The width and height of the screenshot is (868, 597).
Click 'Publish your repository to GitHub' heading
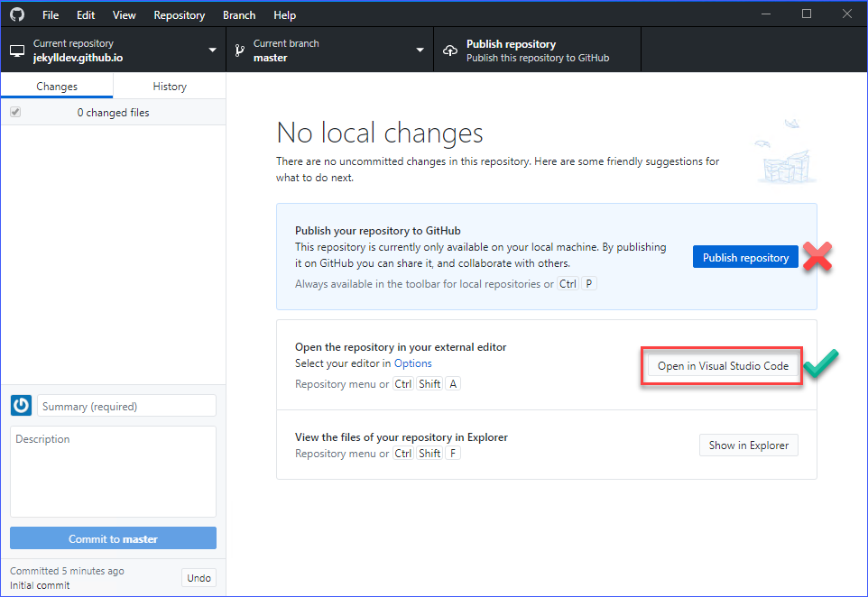point(377,231)
